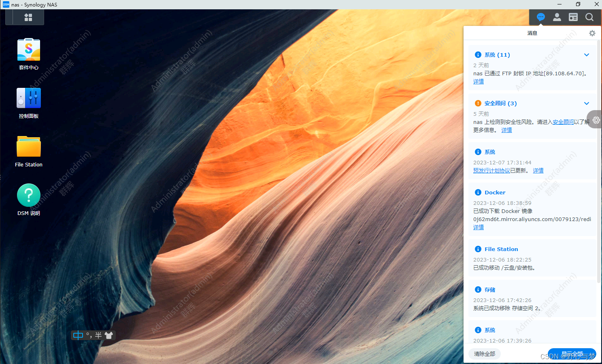This screenshot has width=602, height=364.
Task: Select the 系统 (11) group title
Action: [x=497, y=55]
